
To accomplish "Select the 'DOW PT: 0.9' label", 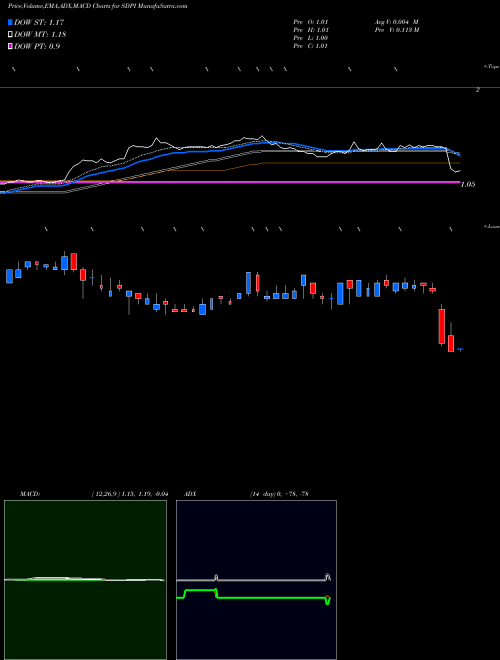I will tap(37, 47).
